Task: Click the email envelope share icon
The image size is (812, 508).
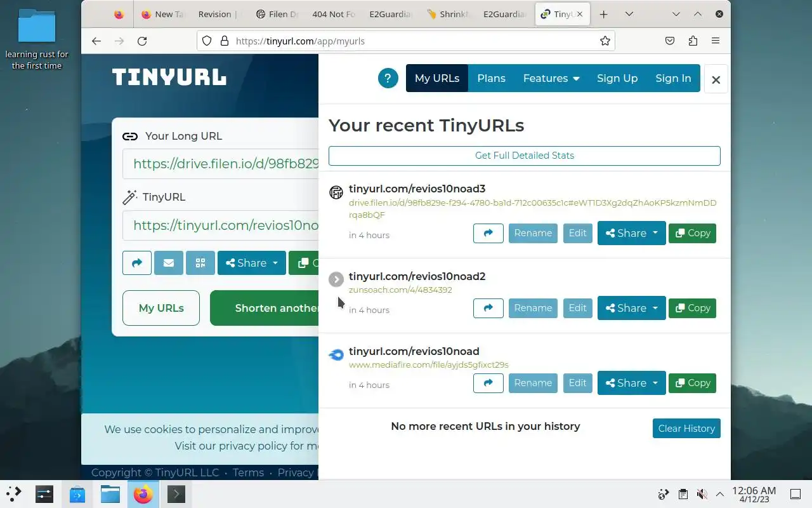Action: click(169, 263)
